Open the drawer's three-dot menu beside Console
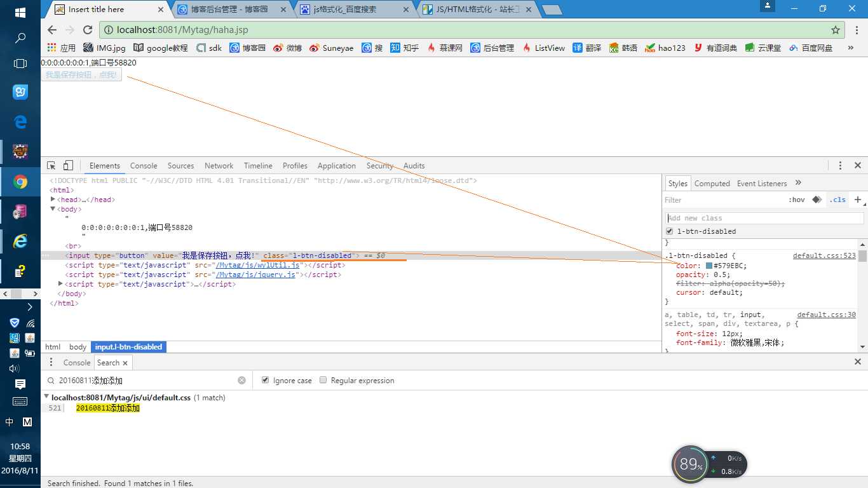The image size is (868, 488). [x=51, y=362]
